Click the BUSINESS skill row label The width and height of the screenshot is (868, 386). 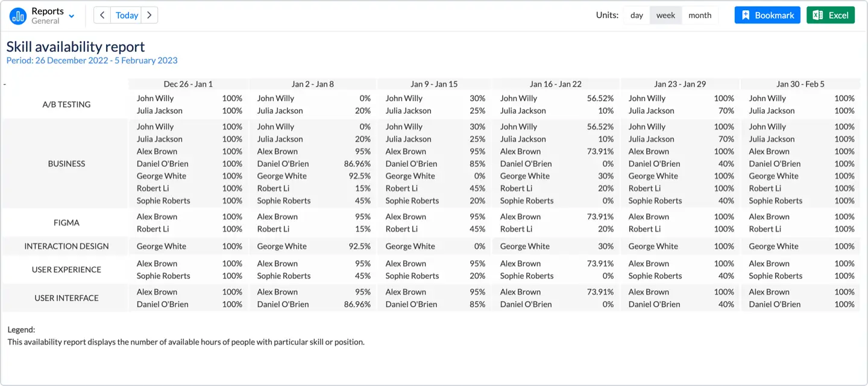tap(66, 164)
